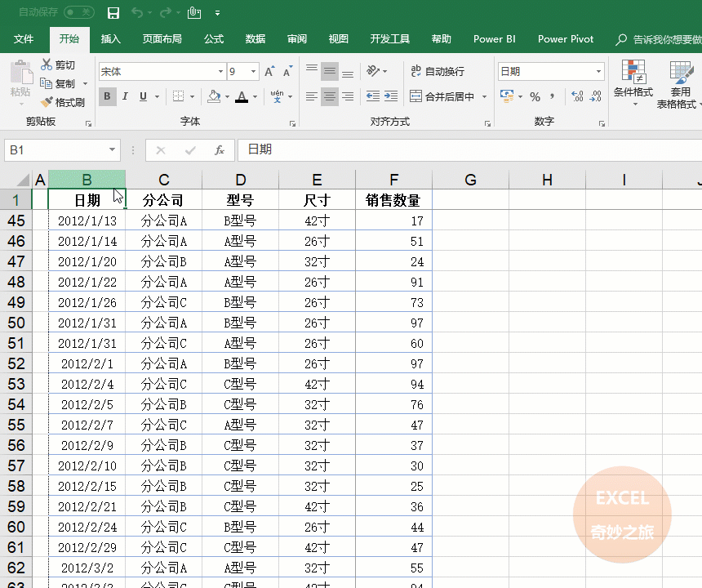Select column D header

click(x=241, y=180)
